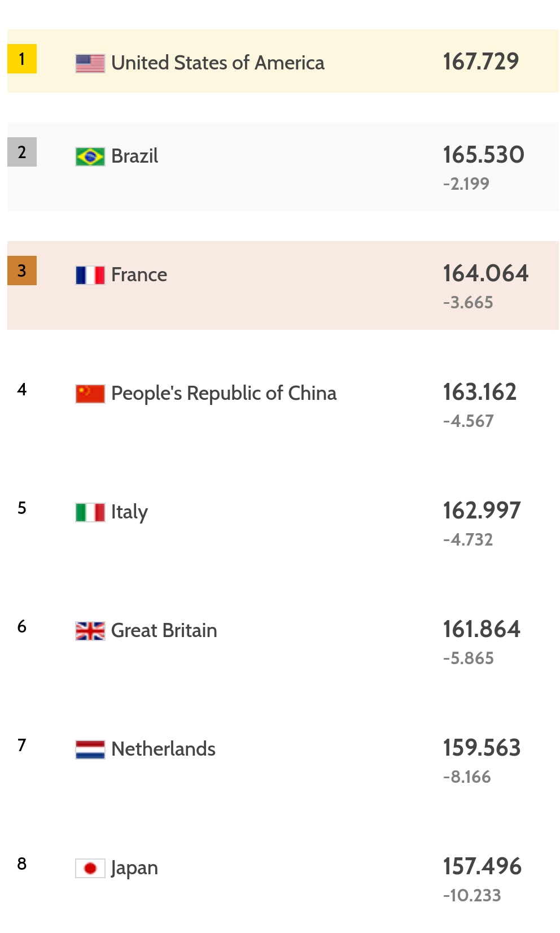Select the Great Britain team name
Image resolution: width=560 pixels, height=933 pixels.
(164, 630)
